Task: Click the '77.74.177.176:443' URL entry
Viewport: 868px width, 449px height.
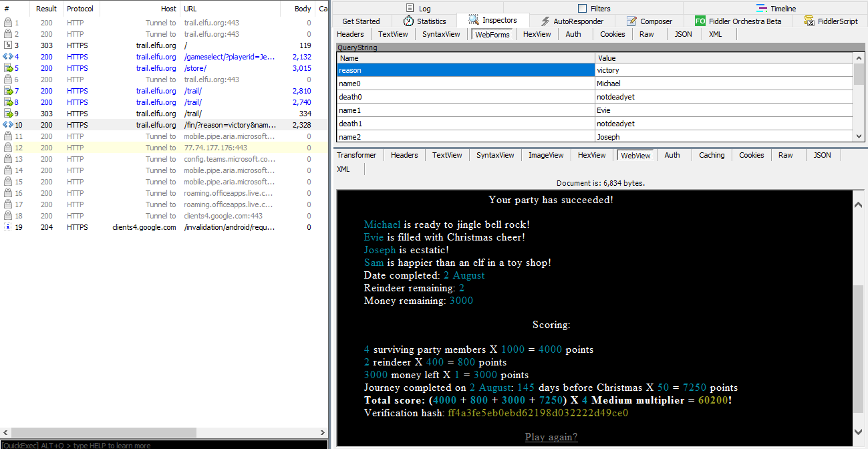Action: (215, 148)
